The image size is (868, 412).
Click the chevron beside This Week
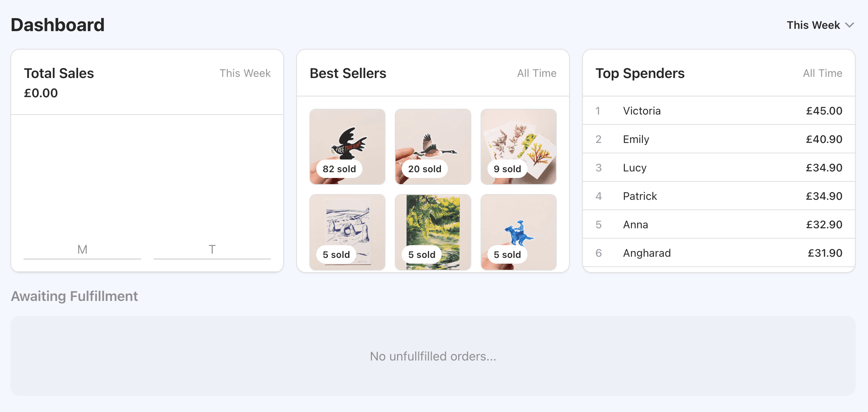point(850,25)
